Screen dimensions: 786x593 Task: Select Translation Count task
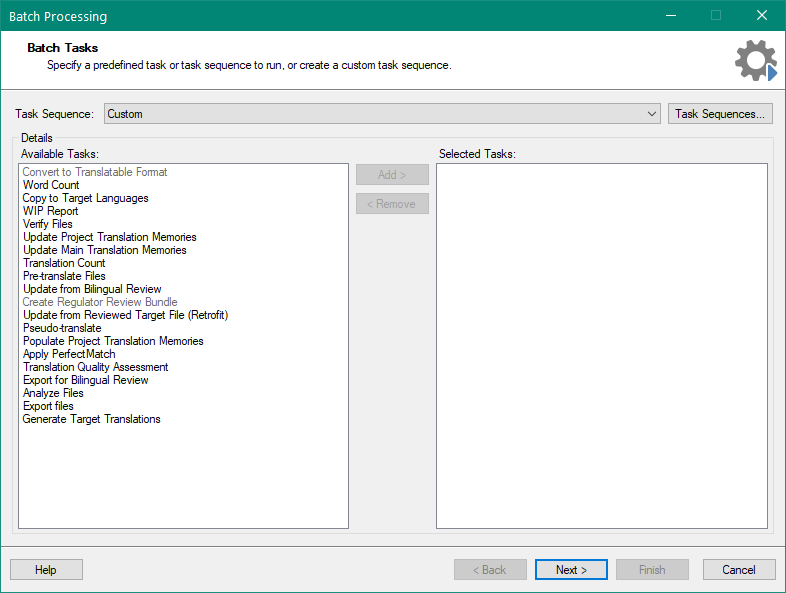pyautogui.click(x=64, y=263)
